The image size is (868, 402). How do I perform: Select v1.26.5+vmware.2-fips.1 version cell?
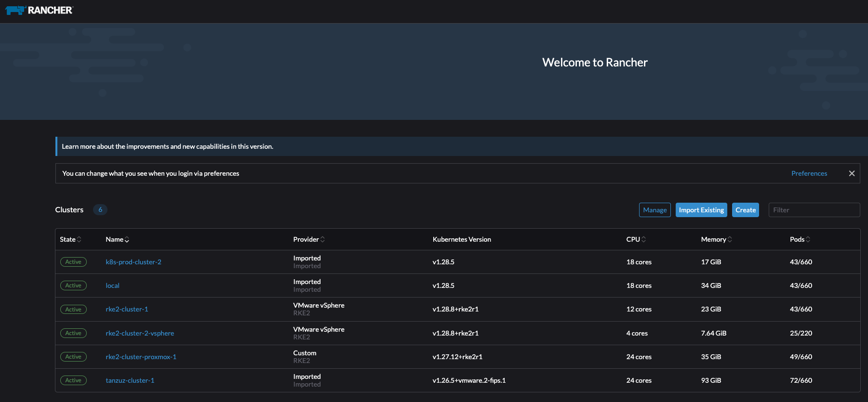click(x=469, y=380)
